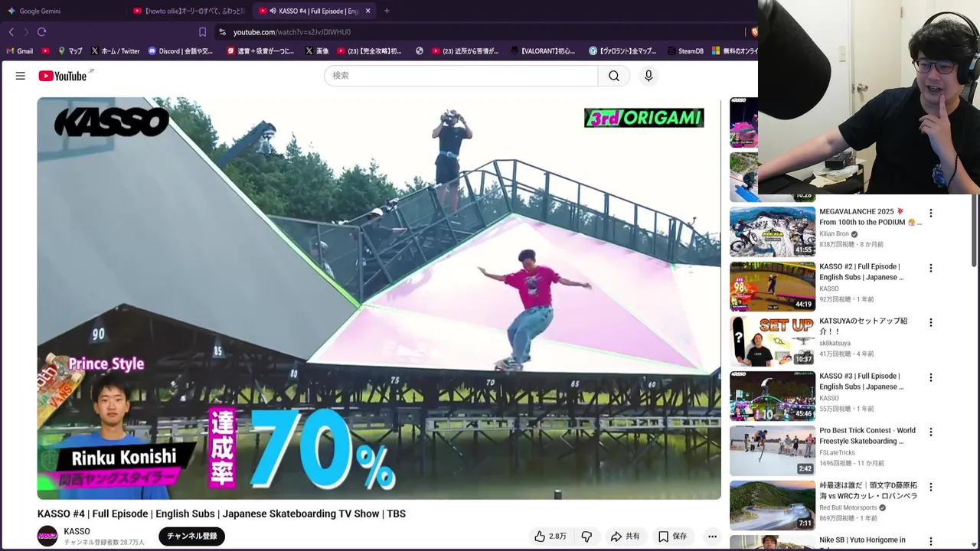The width and height of the screenshot is (980, 551).
Task: Switch to the howto ollie tab
Action: click(189, 11)
